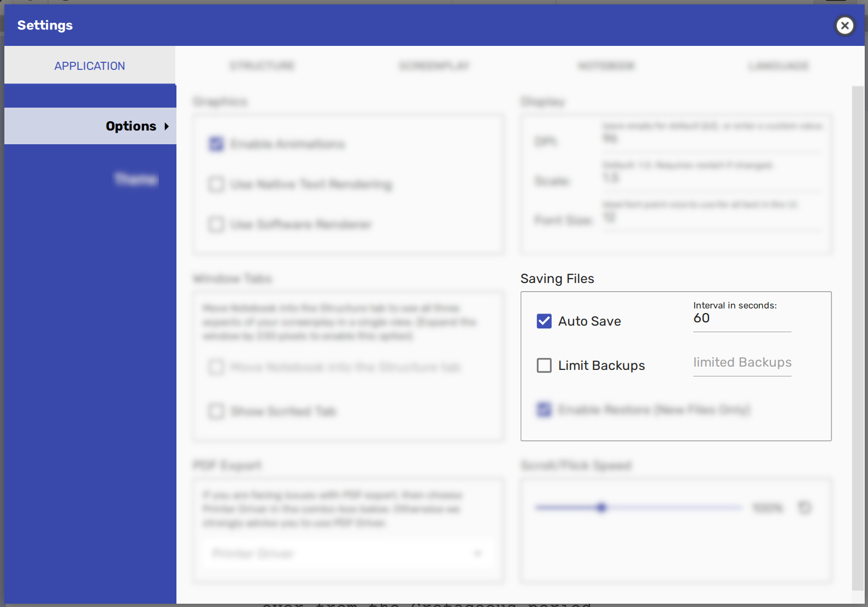This screenshot has height=607, width=868.
Task: Switch to the SCREENPLAY tab
Action: click(x=434, y=66)
